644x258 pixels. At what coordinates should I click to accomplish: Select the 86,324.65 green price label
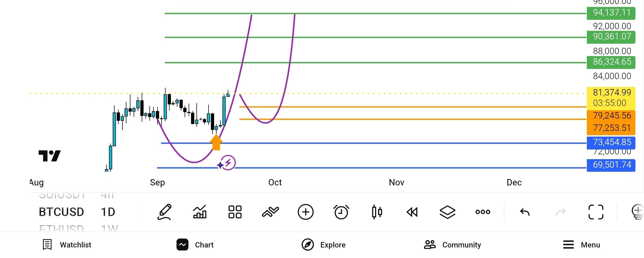pos(611,62)
